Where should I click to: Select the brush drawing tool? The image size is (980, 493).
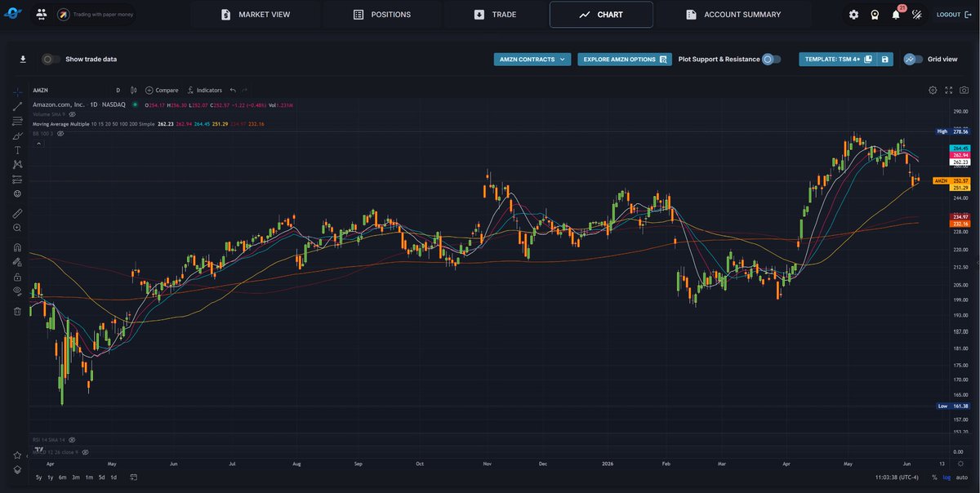(17, 135)
